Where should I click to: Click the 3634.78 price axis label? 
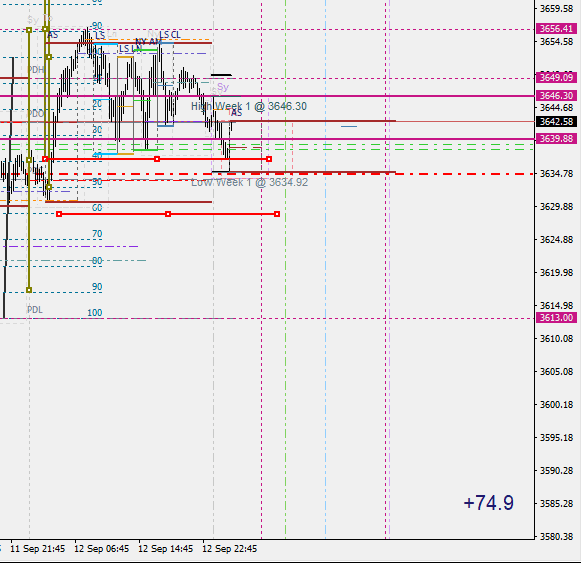click(557, 173)
